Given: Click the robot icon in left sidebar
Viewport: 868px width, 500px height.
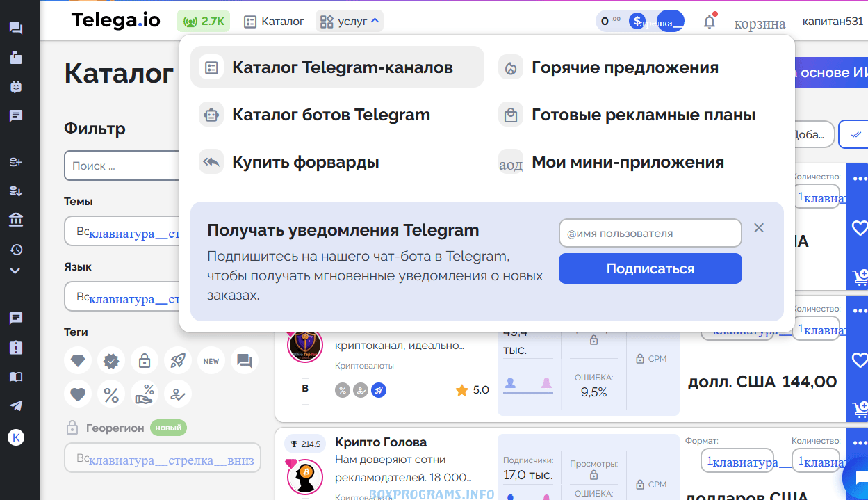Looking at the screenshot, I should click(15, 87).
